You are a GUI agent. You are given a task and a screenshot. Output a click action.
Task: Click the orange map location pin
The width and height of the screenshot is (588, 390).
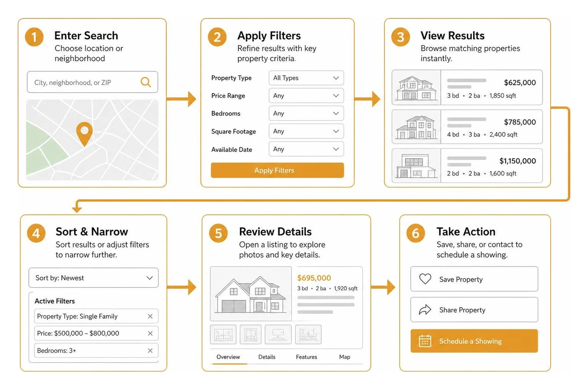tap(84, 134)
